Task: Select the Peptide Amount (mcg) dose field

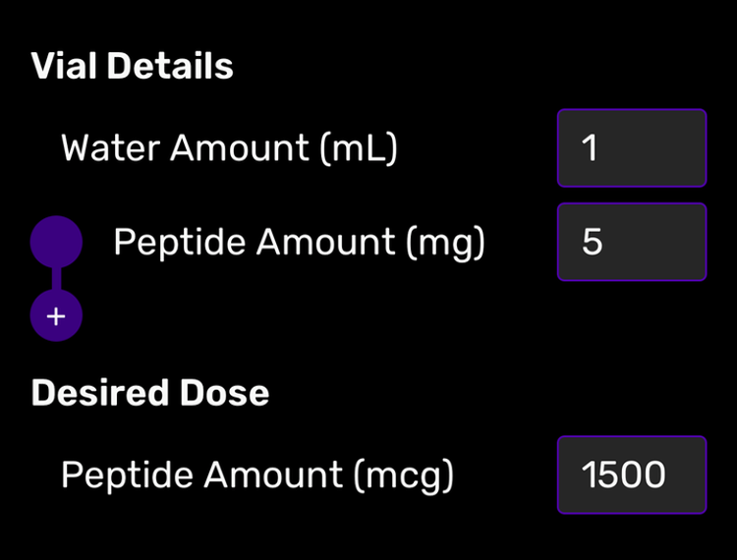Action: point(632,476)
